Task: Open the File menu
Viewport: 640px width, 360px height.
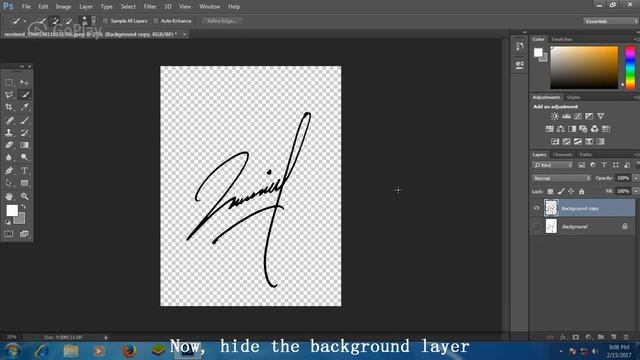Action: [26, 7]
